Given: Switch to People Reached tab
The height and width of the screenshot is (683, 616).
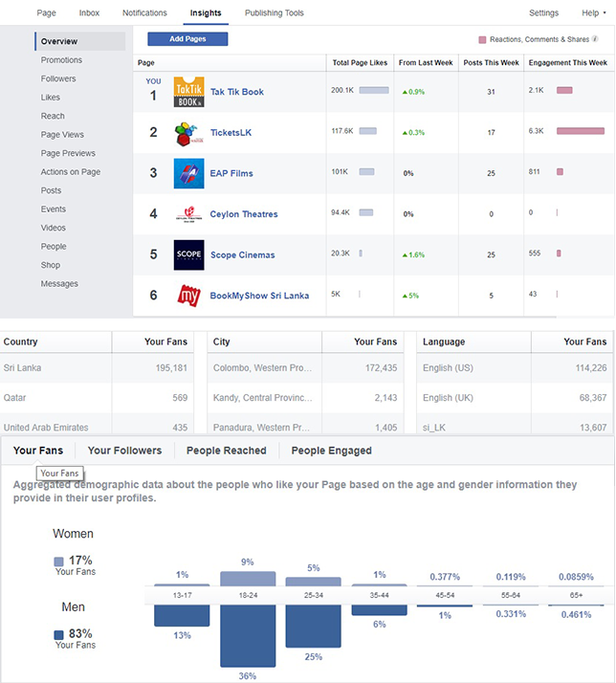Looking at the screenshot, I should [226, 451].
